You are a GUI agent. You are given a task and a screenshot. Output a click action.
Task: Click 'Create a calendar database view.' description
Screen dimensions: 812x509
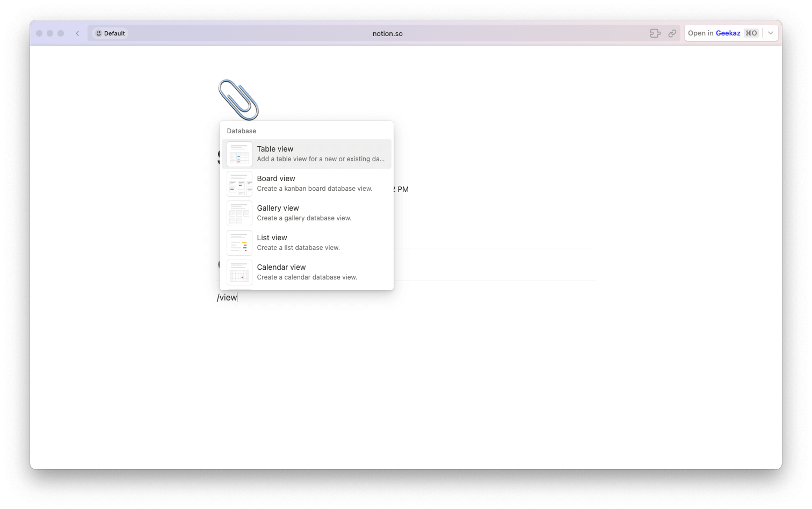pos(307,277)
